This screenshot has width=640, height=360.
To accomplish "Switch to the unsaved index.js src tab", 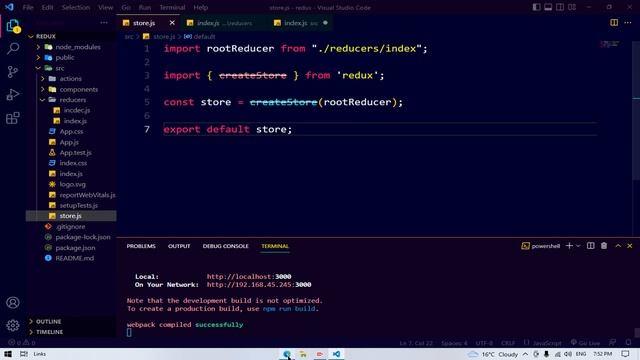I will 301,23.
